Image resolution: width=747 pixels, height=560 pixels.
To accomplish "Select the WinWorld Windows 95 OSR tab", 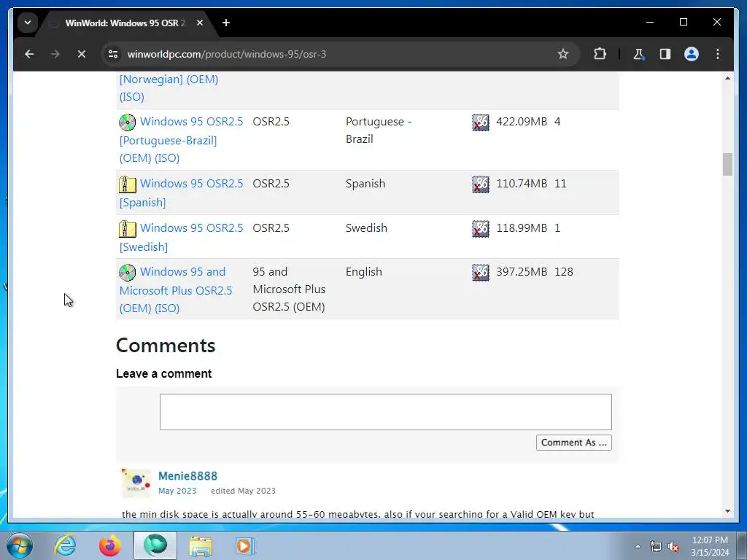I will coord(125,23).
